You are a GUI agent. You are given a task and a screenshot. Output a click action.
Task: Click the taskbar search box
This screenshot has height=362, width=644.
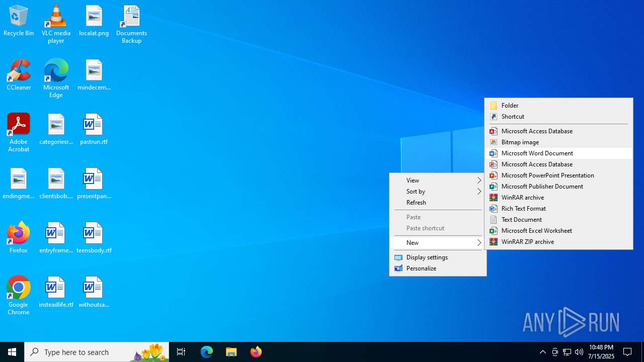click(x=97, y=352)
